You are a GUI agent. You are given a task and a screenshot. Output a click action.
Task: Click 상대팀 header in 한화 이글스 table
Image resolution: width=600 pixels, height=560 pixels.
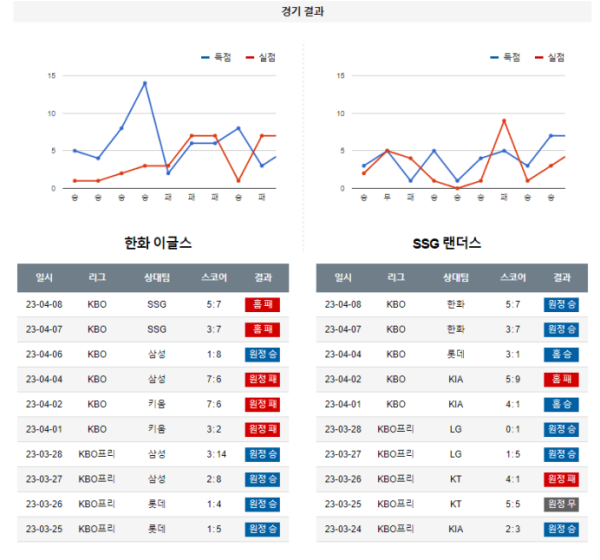point(157,278)
